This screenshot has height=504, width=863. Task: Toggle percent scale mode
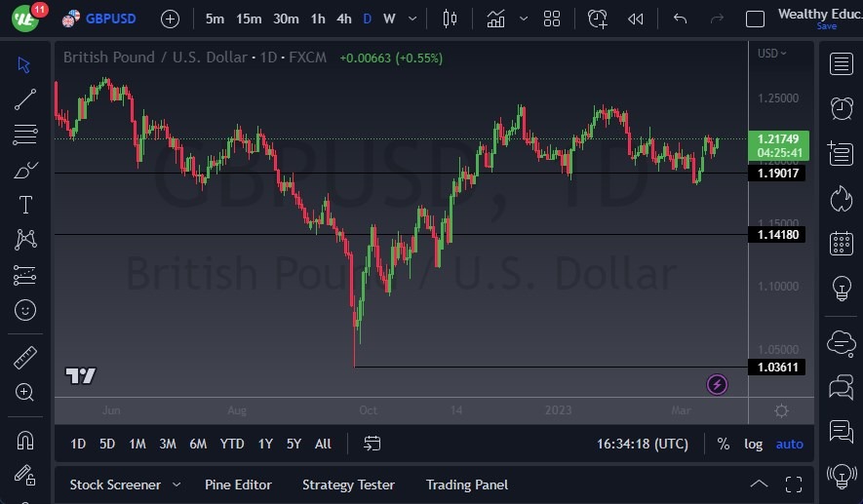click(723, 444)
